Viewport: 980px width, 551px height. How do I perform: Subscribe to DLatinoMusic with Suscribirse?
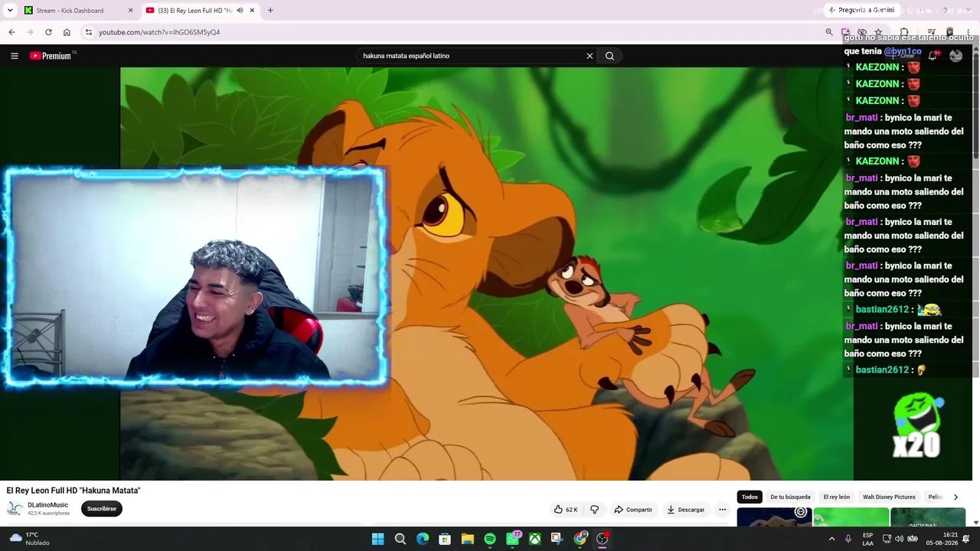pos(102,509)
